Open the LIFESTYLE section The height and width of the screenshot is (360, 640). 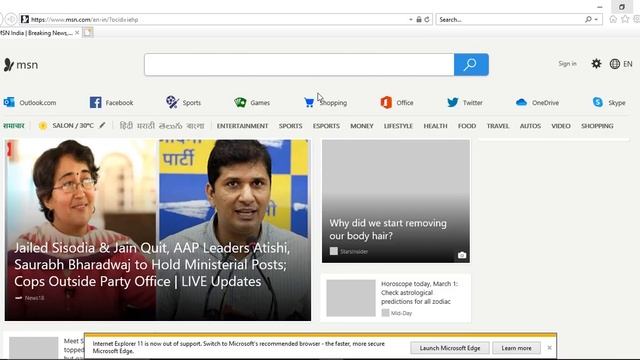coord(398,126)
